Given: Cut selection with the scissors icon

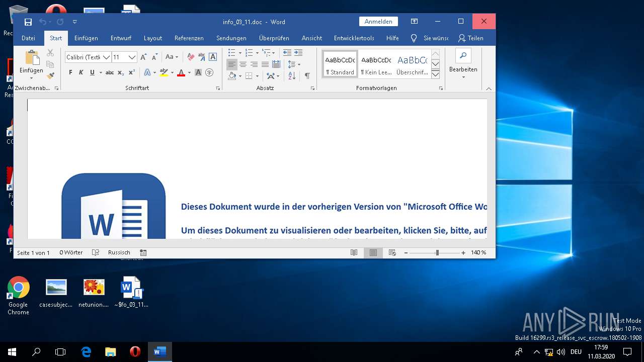Looking at the screenshot, I should pos(50,53).
